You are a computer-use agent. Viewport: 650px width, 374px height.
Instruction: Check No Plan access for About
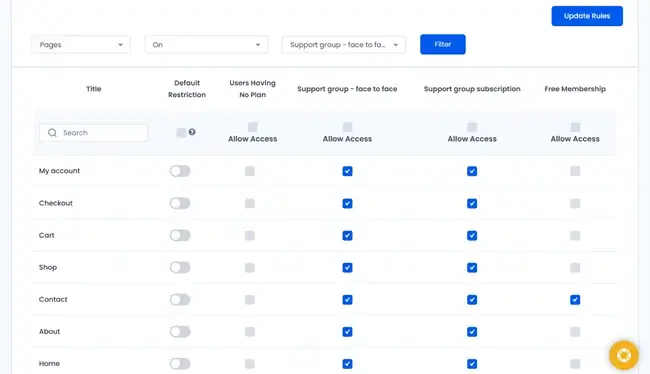250,332
